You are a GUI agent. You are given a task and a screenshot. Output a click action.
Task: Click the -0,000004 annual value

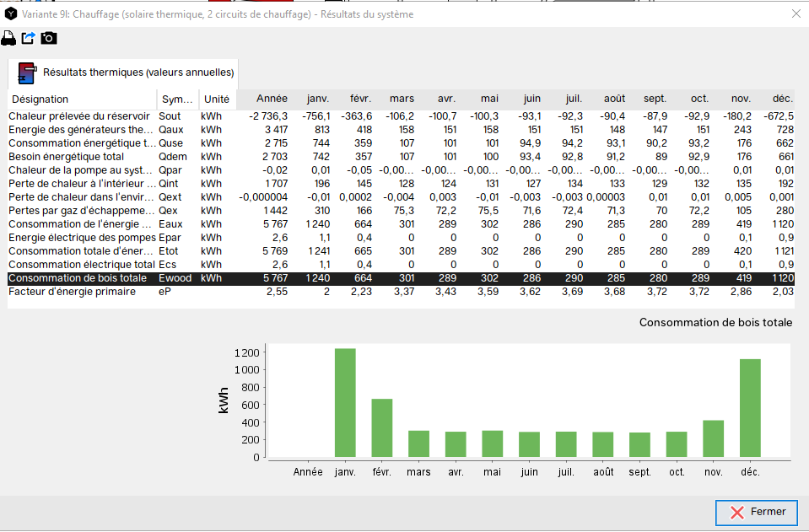click(263, 197)
